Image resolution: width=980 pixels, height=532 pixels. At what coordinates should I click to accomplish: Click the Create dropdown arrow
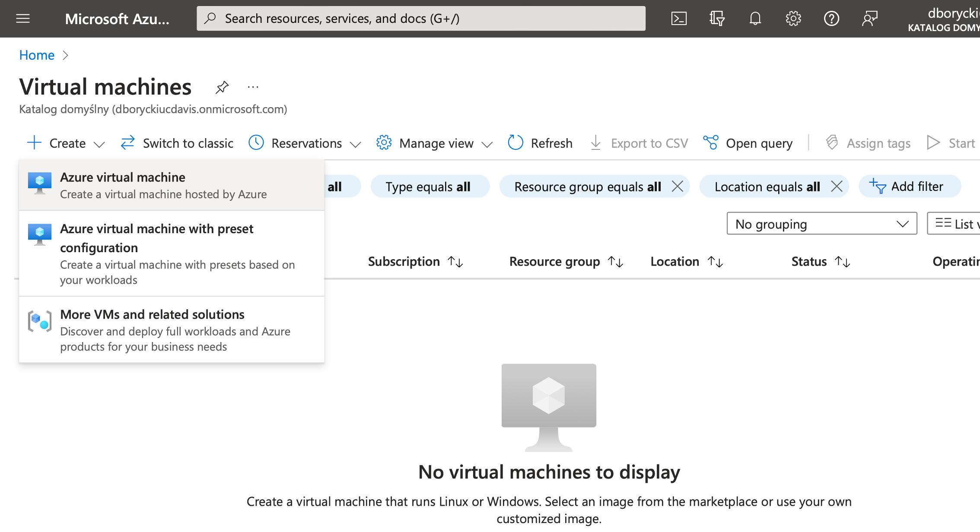click(x=99, y=143)
